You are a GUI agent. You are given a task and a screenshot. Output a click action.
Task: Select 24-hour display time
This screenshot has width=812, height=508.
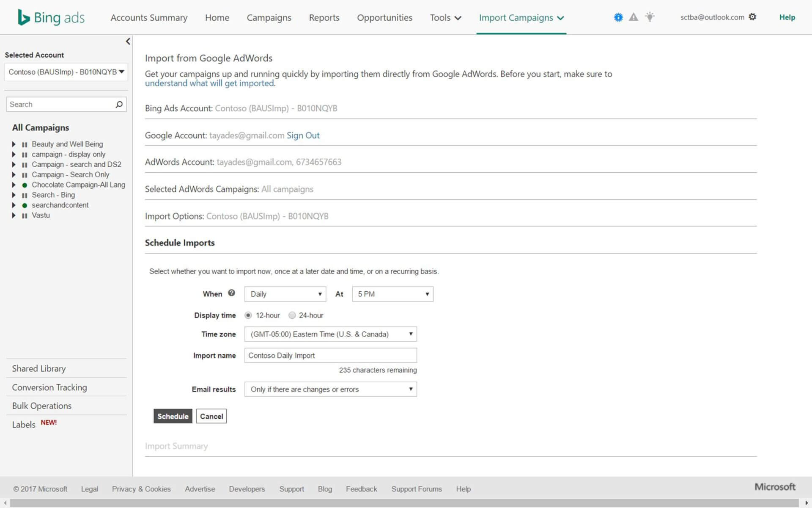click(x=292, y=315)
